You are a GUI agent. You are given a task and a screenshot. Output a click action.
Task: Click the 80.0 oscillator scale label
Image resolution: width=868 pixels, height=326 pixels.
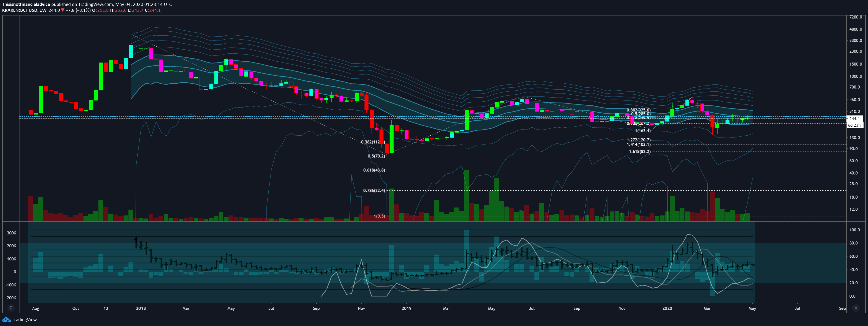click(x=853, y=243)
